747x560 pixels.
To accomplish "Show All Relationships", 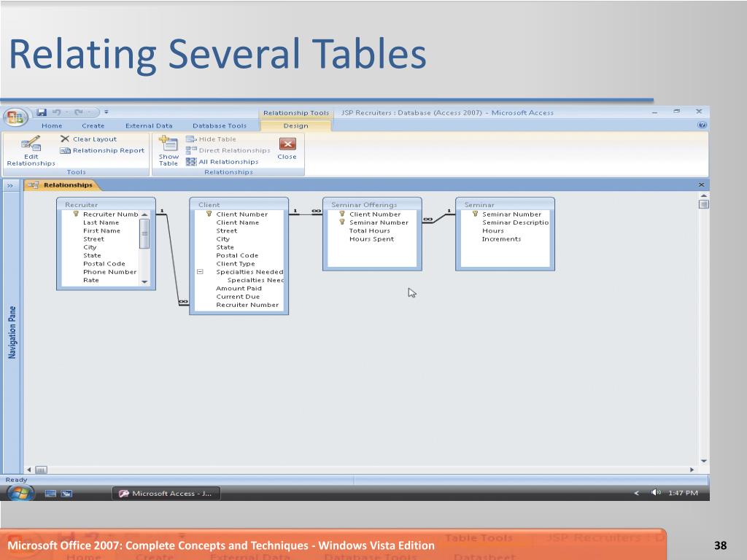I will tap(222, 162).
